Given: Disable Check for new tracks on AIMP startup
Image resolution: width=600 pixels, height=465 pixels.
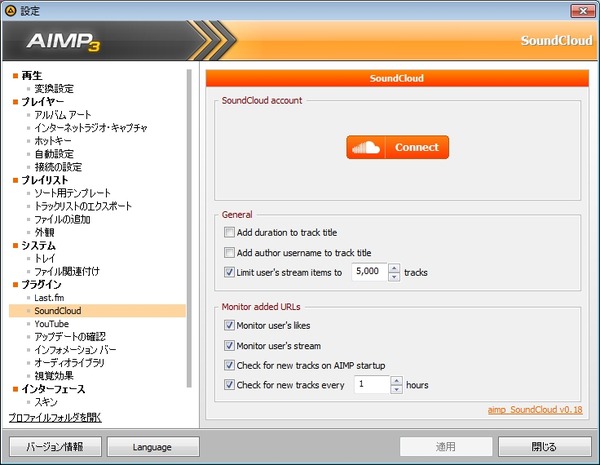Looking at the screenshot, I should 229,365.
